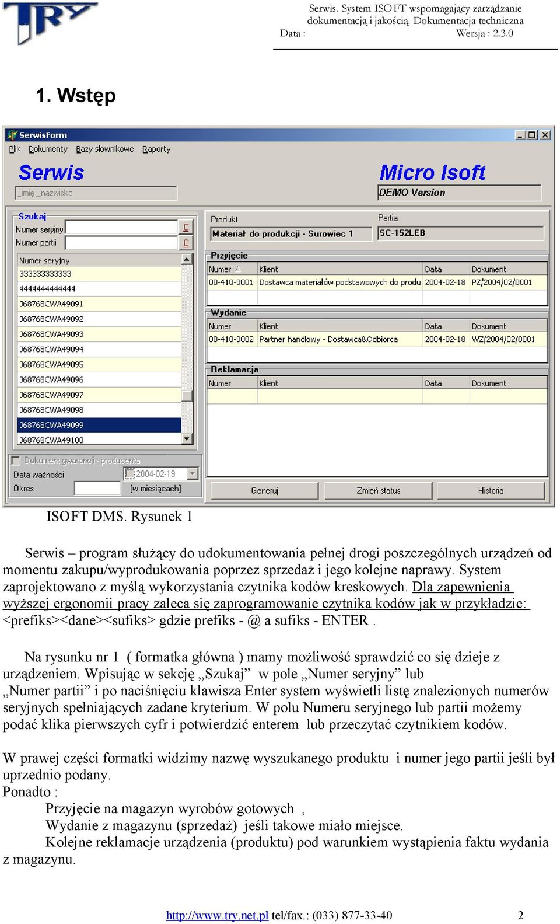The height and width of the screenshot is (924, 560).
Task: Click the Historia button
Action: click(491, 490)
